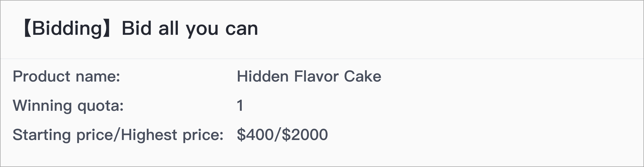Viewport: 644px width, 167px height.
Task: Open the Hidden Flavor Cake product value
Action: [309, 76]
